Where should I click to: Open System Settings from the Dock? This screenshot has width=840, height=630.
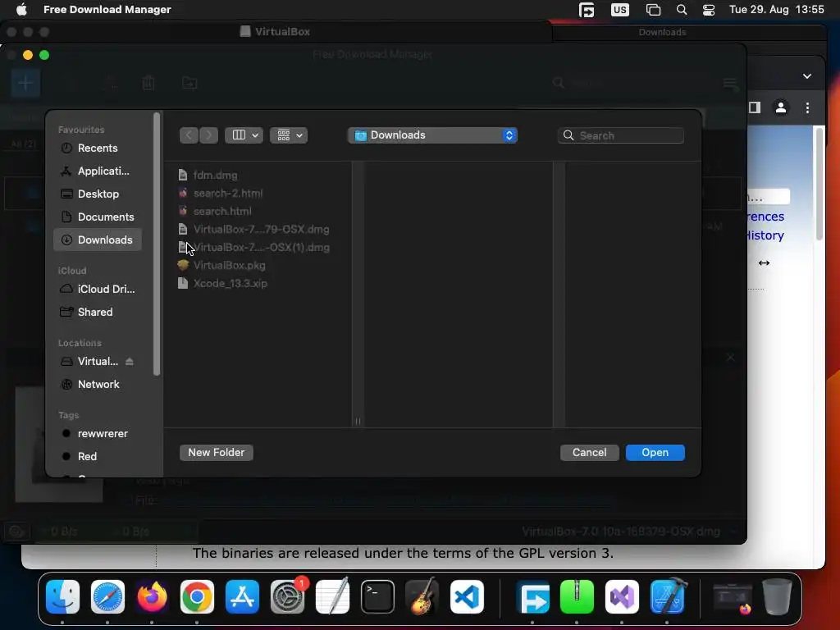pos(288,597)
